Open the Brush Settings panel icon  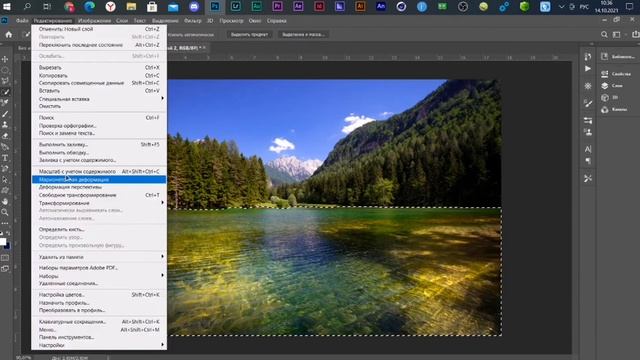(588, 103)
